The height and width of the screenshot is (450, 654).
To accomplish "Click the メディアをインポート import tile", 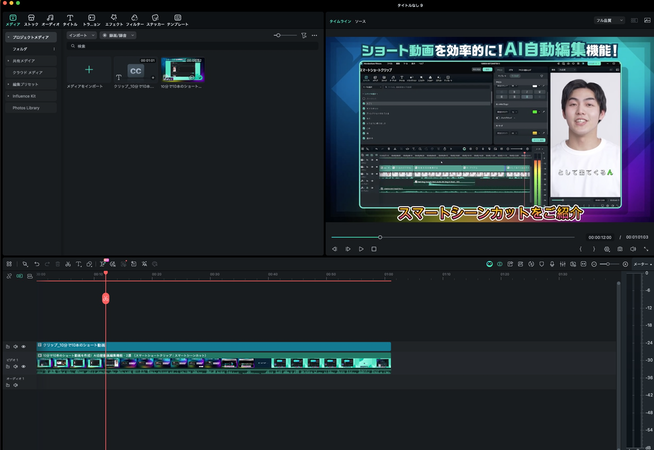I will (90, 69).
